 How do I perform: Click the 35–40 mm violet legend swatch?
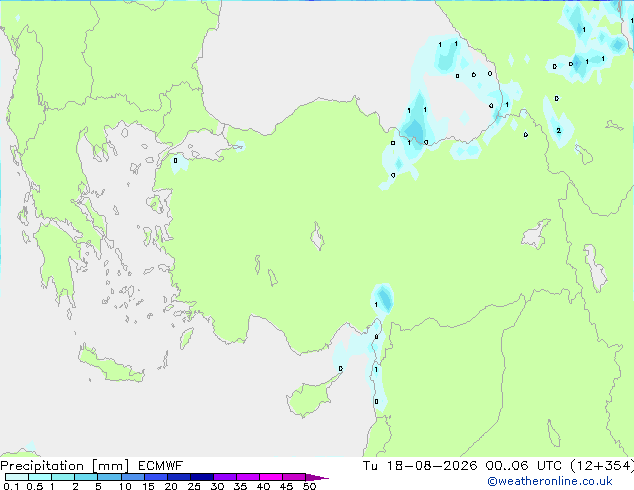pyautogui.click(x=248, y=477)
